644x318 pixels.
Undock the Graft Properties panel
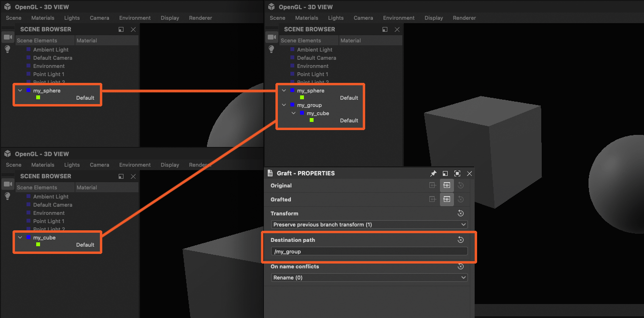click(x=445, y=173)
